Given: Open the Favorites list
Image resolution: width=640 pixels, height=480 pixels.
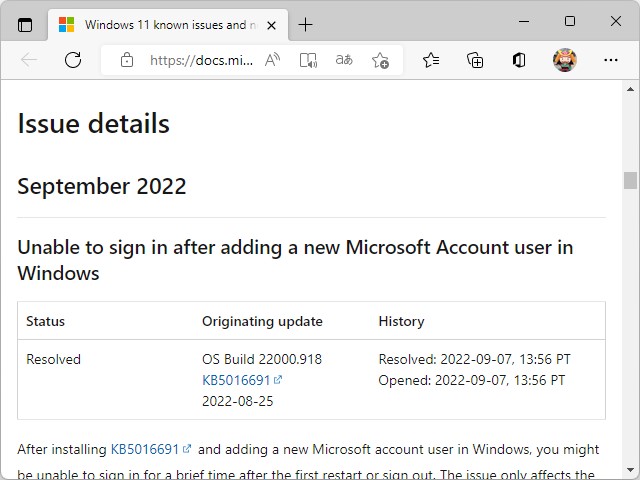Looking at the screenshot, I should (x=431, y=60).
